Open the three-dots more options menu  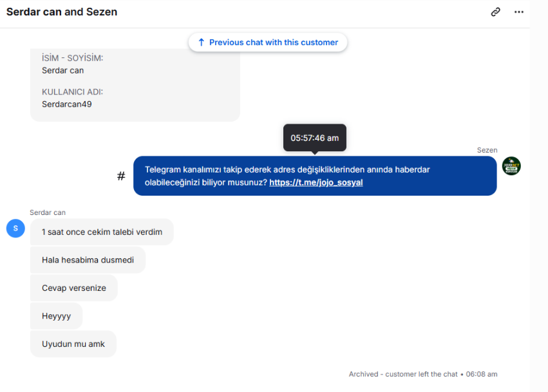519,12
